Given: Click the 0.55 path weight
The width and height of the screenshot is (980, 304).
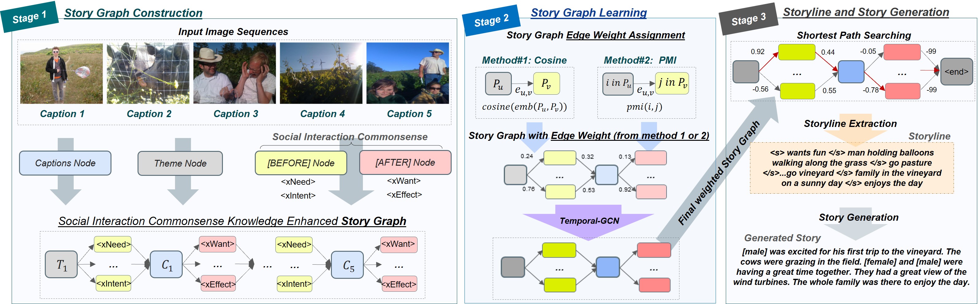Looking at the screenshot, I should (x=829, y=91).
